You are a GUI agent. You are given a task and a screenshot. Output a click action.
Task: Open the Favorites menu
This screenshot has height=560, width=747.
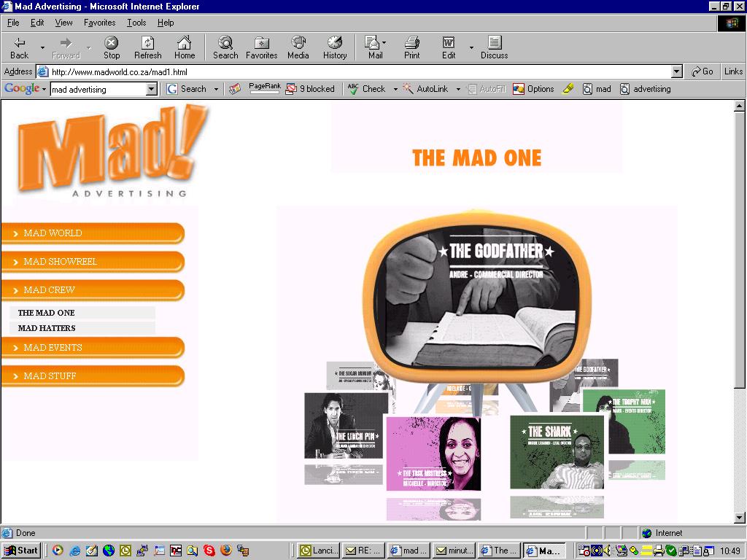point(99,23)
